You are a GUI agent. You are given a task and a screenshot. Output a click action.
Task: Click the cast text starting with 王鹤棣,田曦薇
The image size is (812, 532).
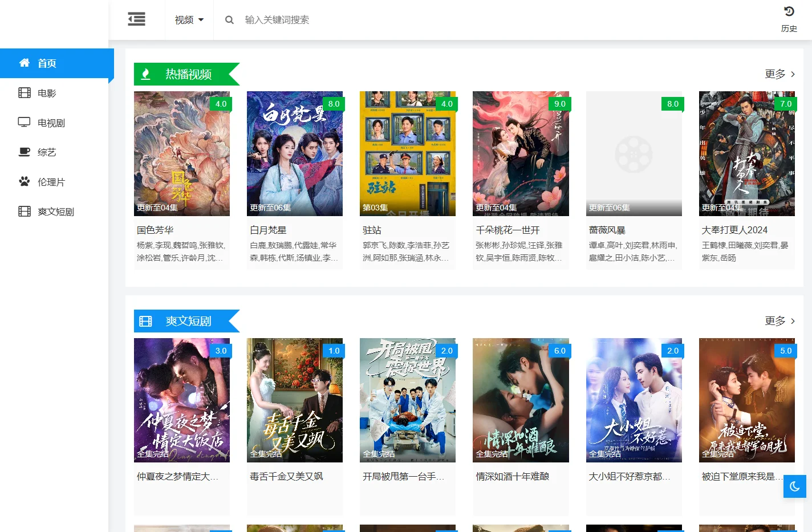(x=746, y=251)
